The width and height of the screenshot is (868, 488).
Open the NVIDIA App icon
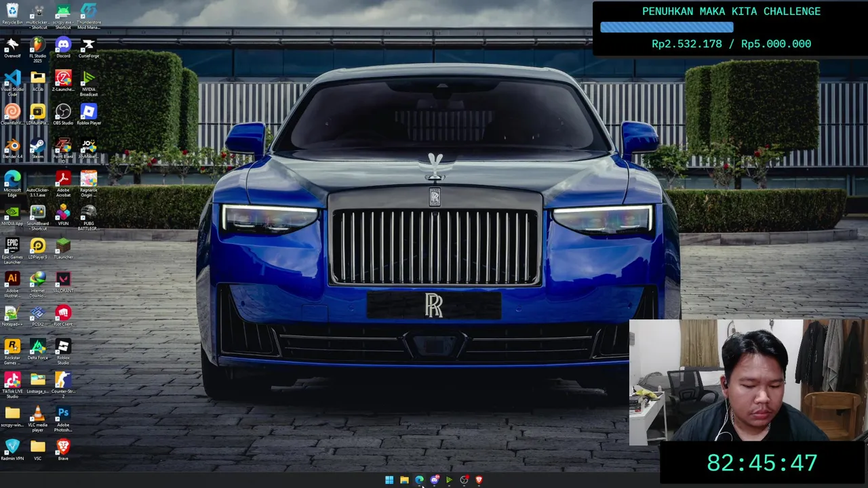click(x=12, y=216)
